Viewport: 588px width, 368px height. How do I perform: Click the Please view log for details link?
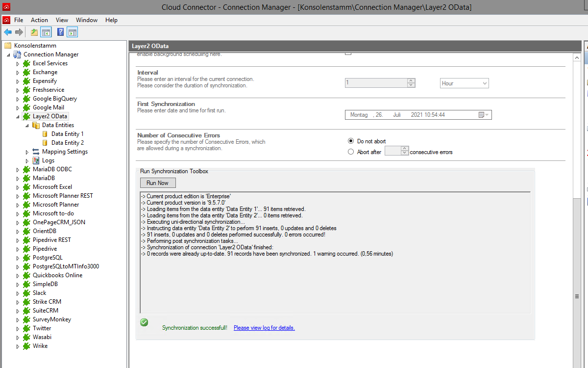click(x=264, y=328)
